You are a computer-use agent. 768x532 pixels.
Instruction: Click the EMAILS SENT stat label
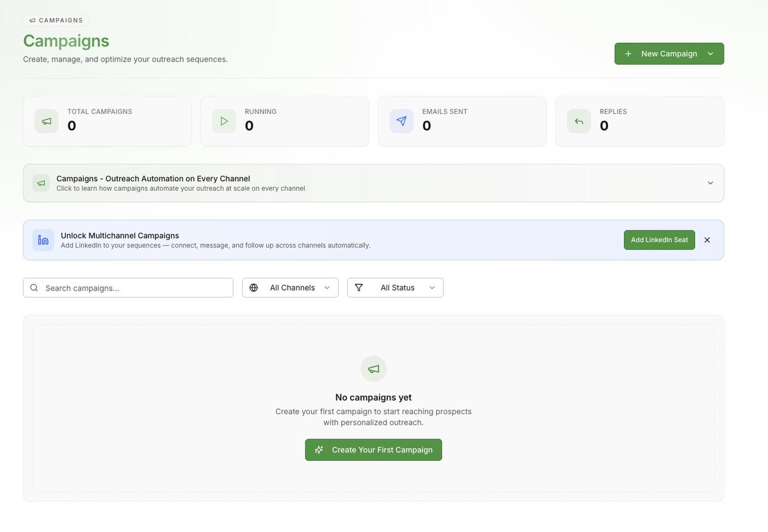pyautogui.click(x=445, y=111)
